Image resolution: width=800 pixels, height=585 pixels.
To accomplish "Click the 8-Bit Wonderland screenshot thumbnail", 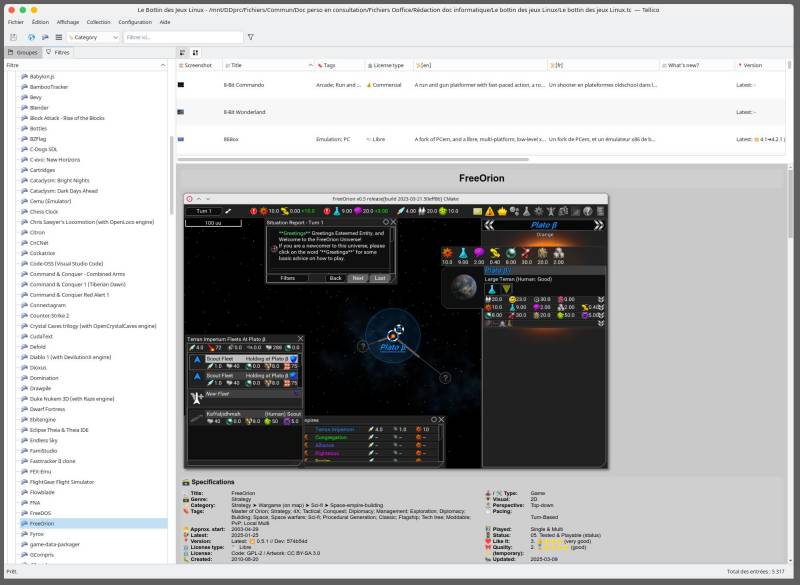I will click(181, 112).
